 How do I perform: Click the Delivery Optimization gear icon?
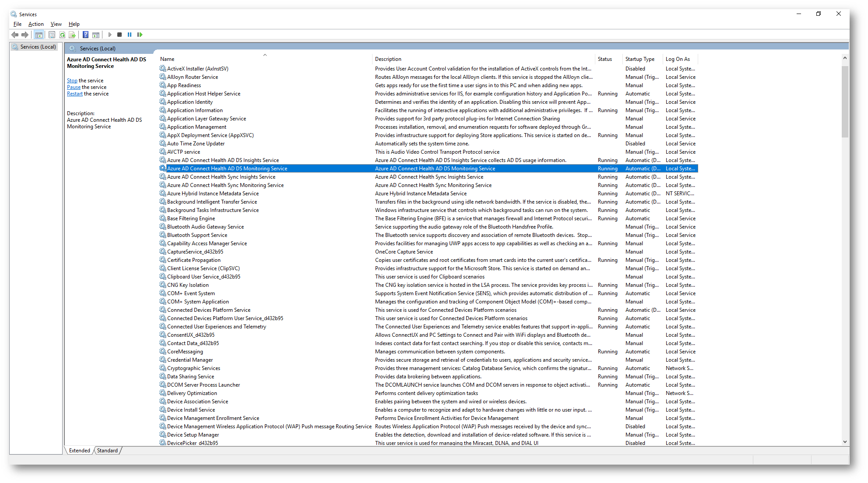[x=162, y=393]
